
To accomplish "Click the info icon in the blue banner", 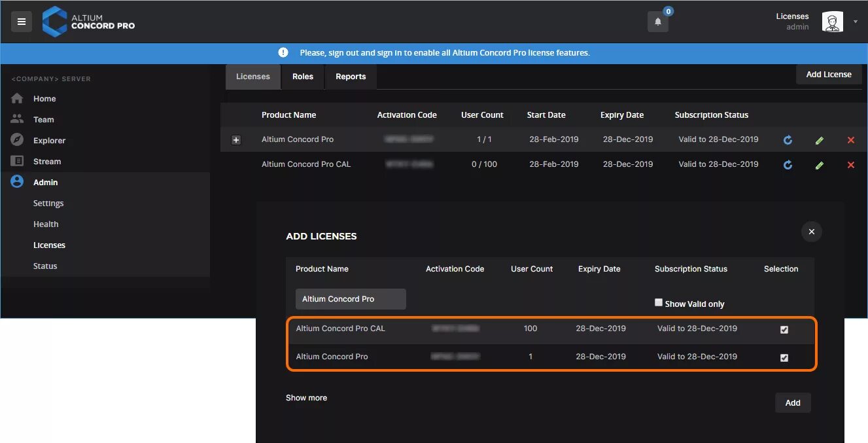I will [x=283, y=52].
